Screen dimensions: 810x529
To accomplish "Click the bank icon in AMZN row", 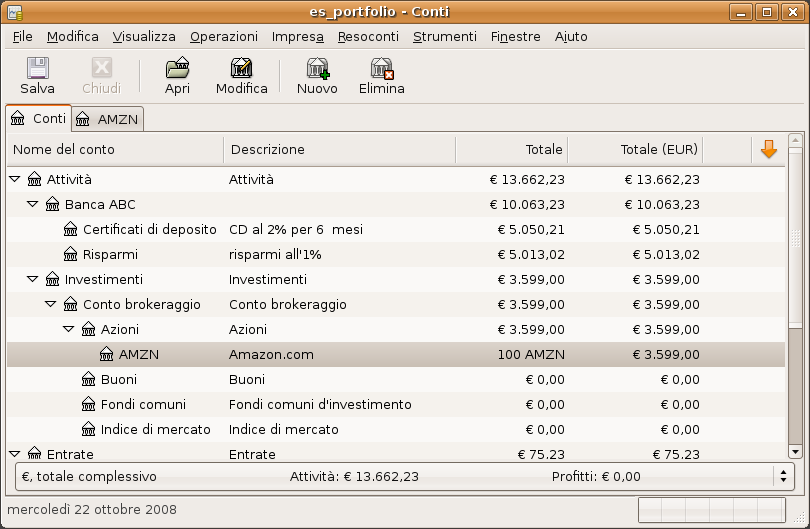I will point(107,354).
